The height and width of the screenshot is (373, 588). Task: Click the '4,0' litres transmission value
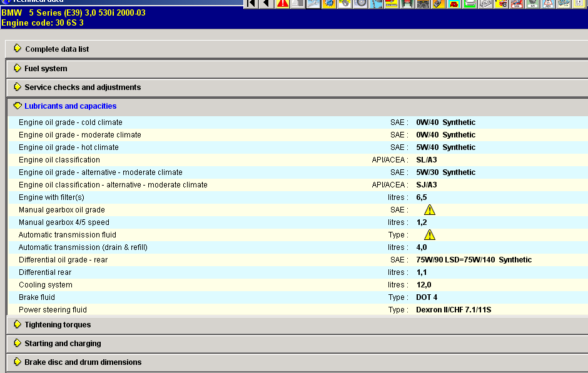pos(422,247)
